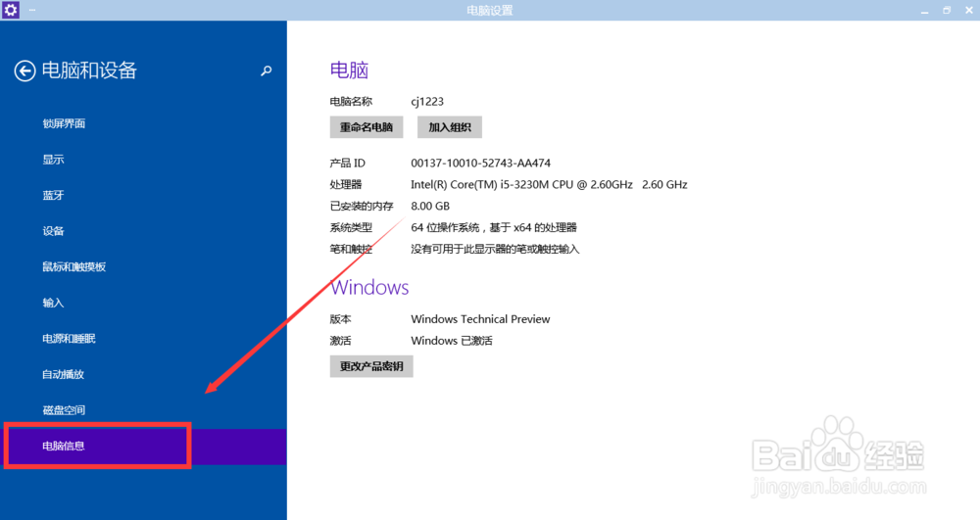Click the 加入组织 button
Screen dimensions: 980x520
pyautogui.click(x=450, y=127)
